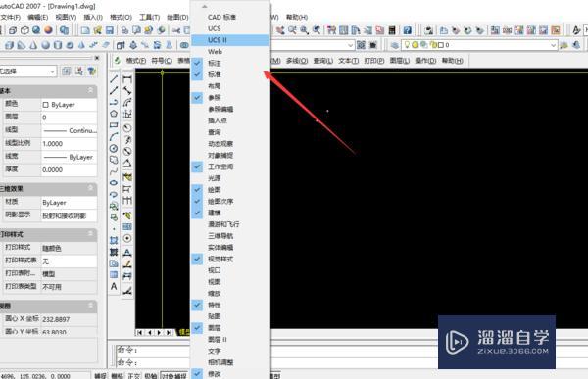Open the 视图(V) menu

[x=66, y=18]
